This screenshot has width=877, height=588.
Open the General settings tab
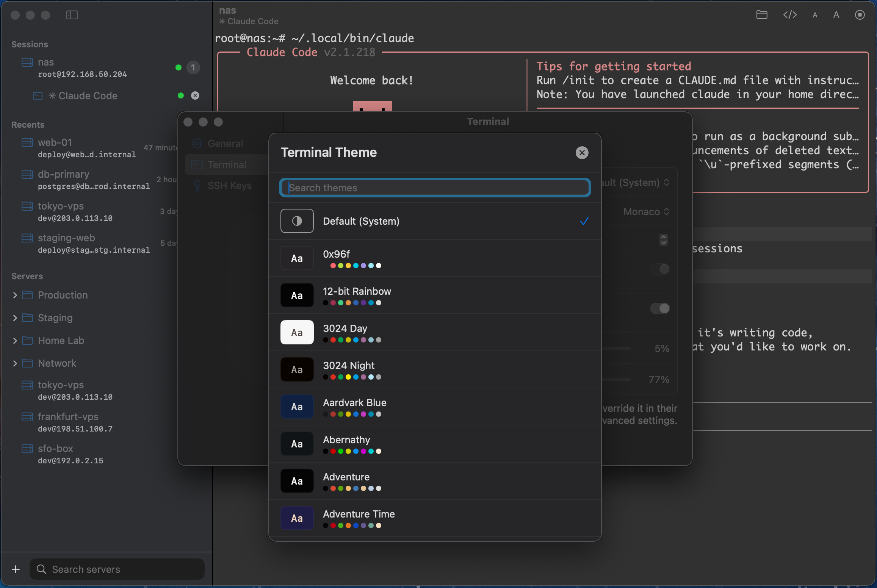226,144
